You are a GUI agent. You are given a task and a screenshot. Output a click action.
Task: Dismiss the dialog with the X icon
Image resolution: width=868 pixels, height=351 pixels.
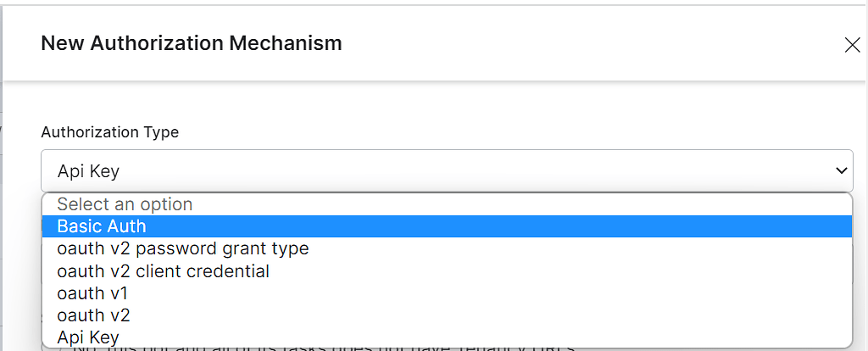pos(852,45)
